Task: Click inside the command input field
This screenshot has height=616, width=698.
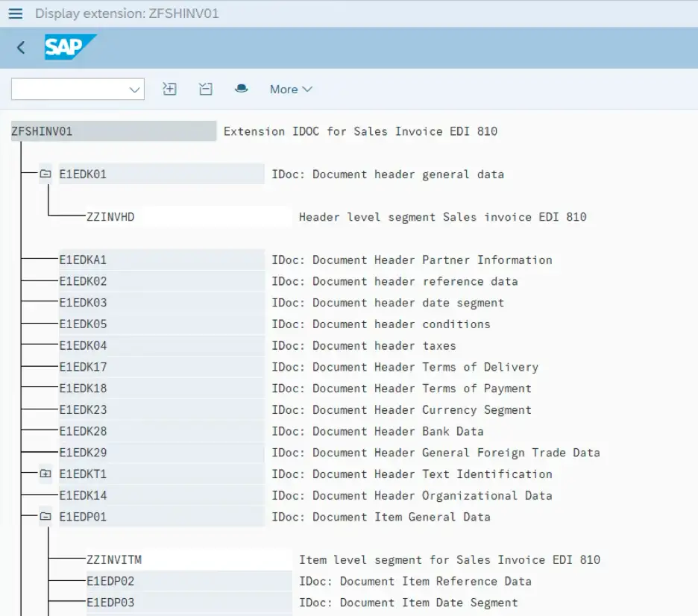Action: (69, 89)
